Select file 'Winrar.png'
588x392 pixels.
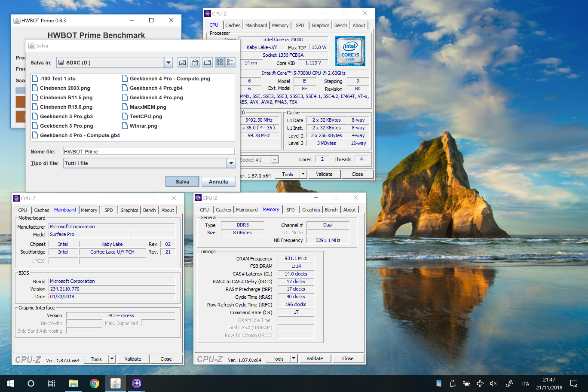point(140,126)
